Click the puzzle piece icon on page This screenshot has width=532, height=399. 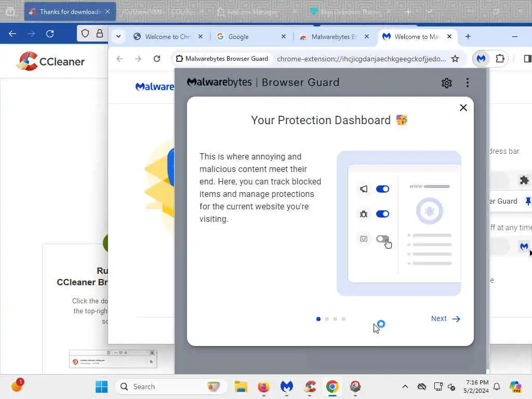524,180
